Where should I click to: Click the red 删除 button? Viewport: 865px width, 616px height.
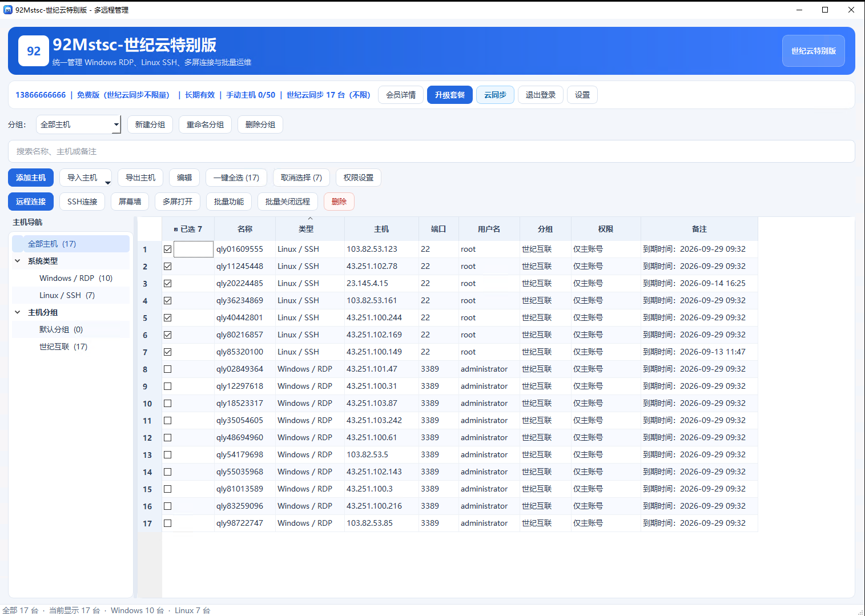(x=339, y=202)
